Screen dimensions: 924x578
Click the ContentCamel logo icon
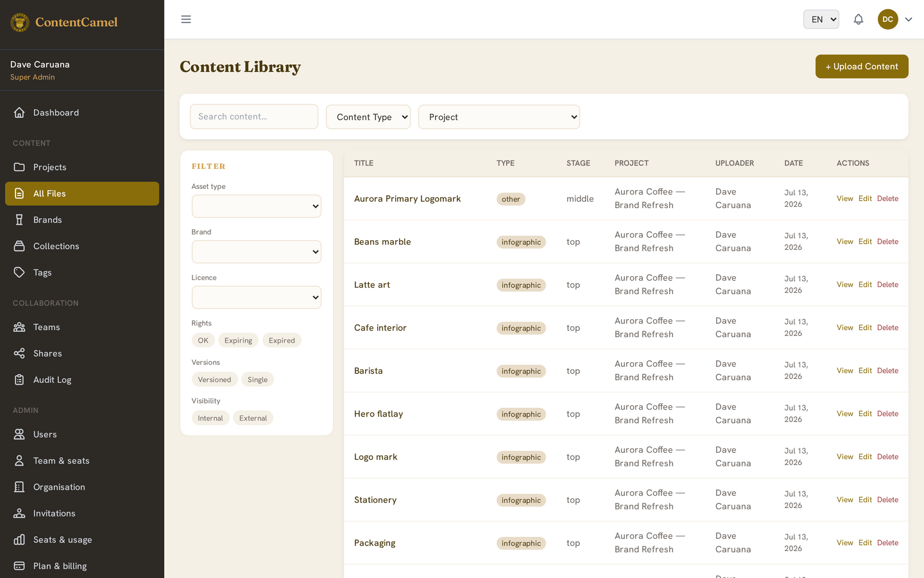coord(20,22)
